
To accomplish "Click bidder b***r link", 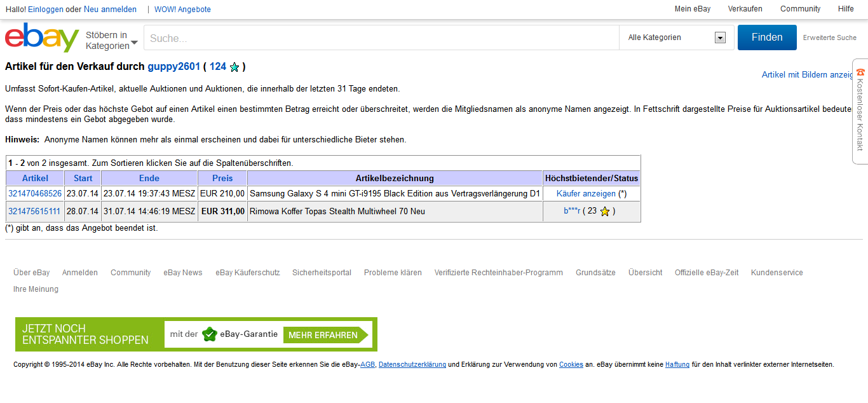I will (572, 211).
